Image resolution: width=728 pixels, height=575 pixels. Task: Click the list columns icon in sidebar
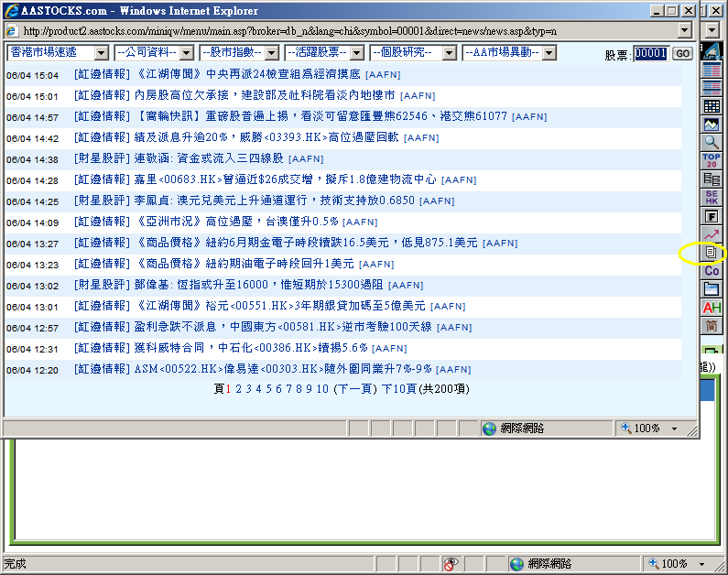pos(712,179)
